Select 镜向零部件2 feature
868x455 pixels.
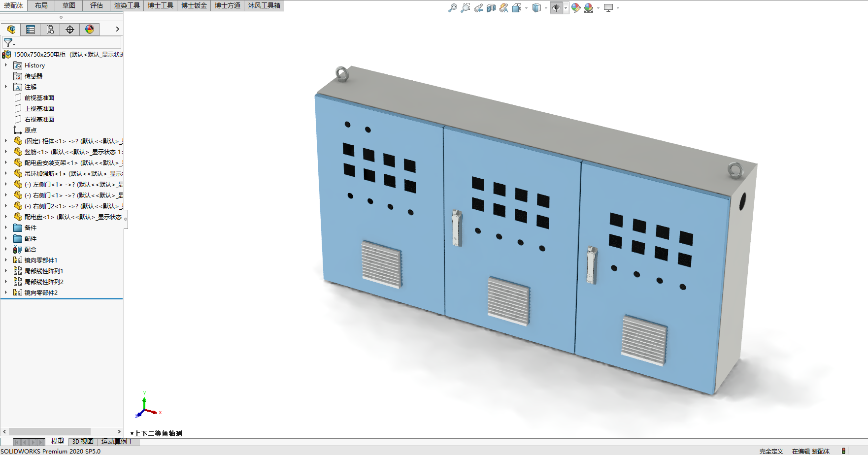click(41, 292)
